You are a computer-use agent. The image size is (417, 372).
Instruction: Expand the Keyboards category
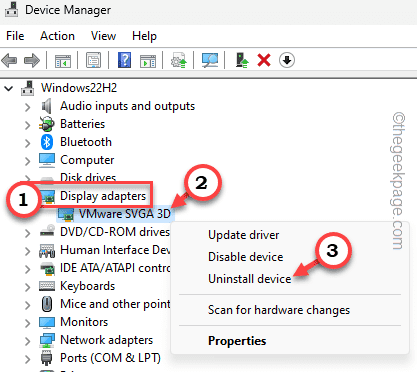(x=27, y=287)
